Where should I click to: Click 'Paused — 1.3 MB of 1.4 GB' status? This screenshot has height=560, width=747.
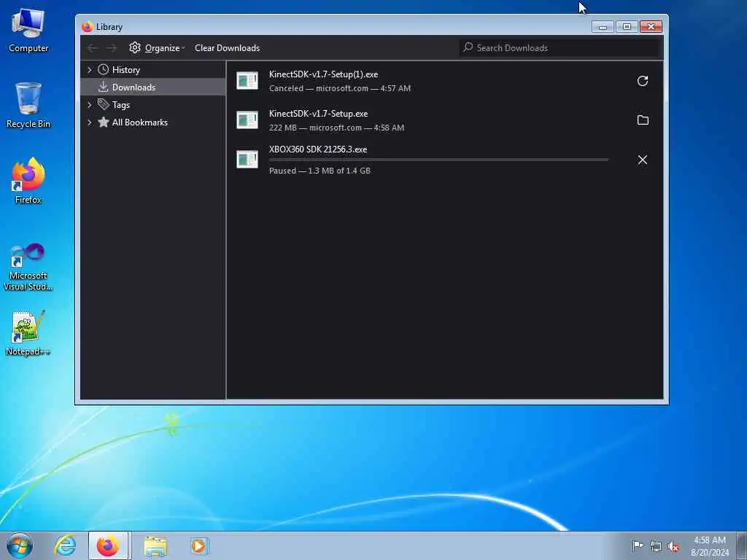click(320, 171)
